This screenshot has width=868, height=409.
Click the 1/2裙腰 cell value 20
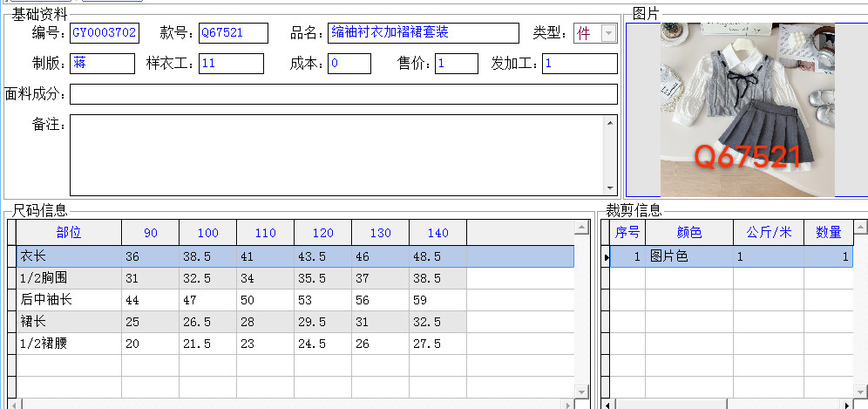[x=151, y=344]
